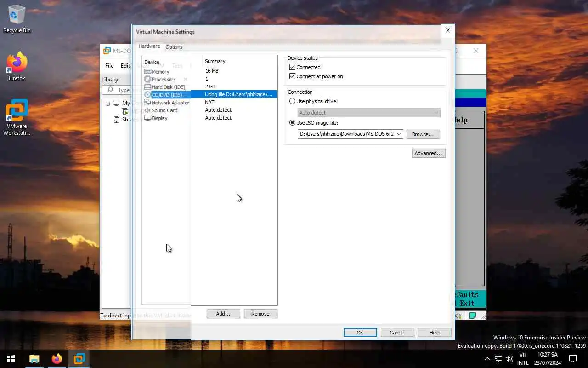Image resolution: width=588 pixels, height=368 pixels.
Task: Open Help for VM settings
Action: coord(435,333)
